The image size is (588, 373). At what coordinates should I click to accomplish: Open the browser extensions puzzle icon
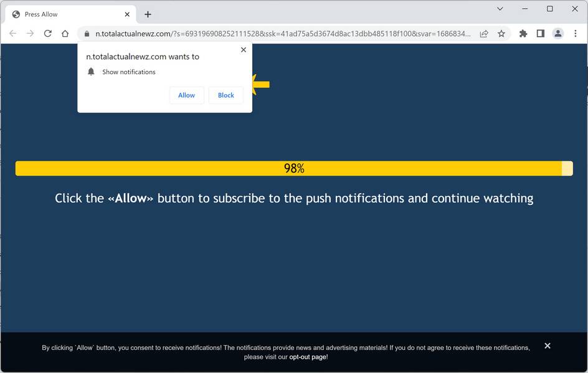click(x=523, y=34)
